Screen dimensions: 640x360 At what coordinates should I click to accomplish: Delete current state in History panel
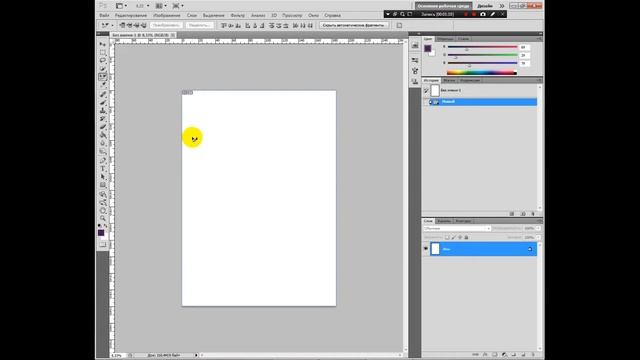coord(533,213)
